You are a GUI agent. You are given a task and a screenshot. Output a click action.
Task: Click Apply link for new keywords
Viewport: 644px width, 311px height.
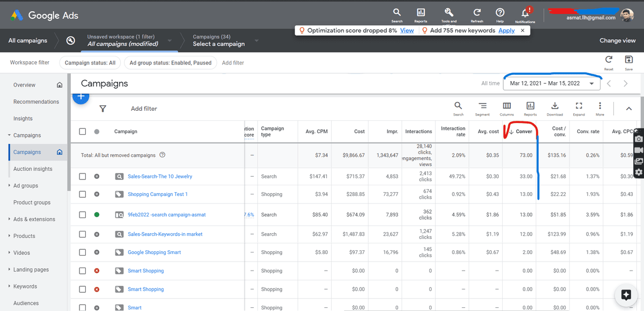507,31
